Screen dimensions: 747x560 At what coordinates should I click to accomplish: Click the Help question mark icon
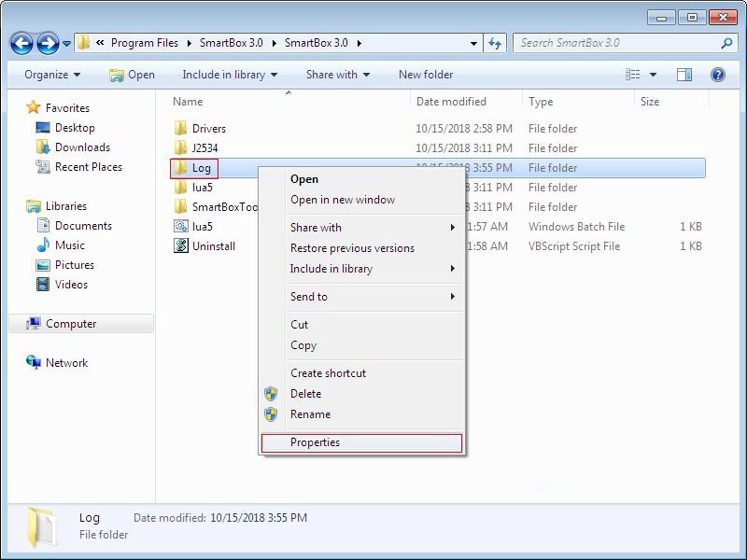pyautogui.click(x=717, y=75)
